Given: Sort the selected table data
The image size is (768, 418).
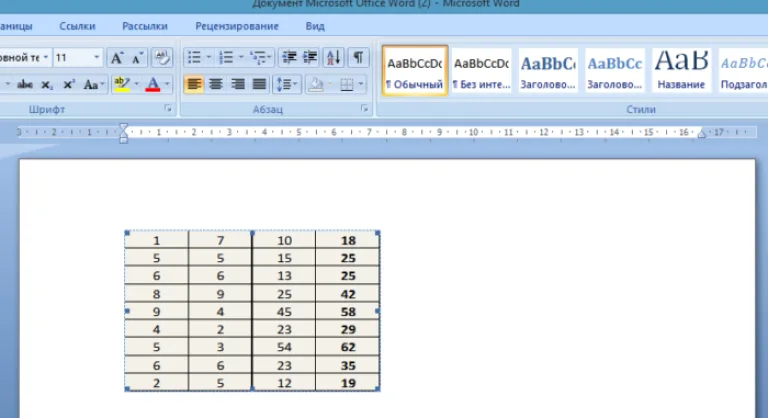Looking at the screenshot, I should tap(334, 58).
